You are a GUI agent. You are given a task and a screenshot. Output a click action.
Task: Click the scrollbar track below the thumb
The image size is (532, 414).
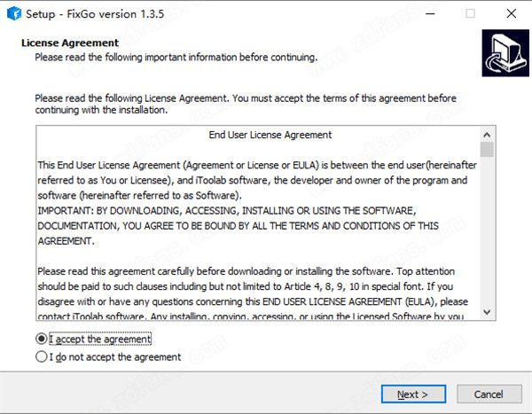pos(486,239)
